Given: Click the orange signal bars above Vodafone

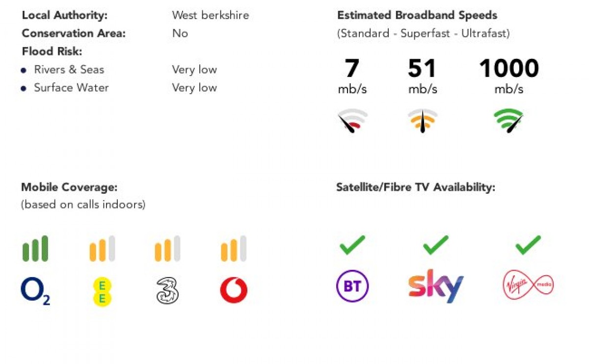Looking at the screenshot, I should click(234, 249).
